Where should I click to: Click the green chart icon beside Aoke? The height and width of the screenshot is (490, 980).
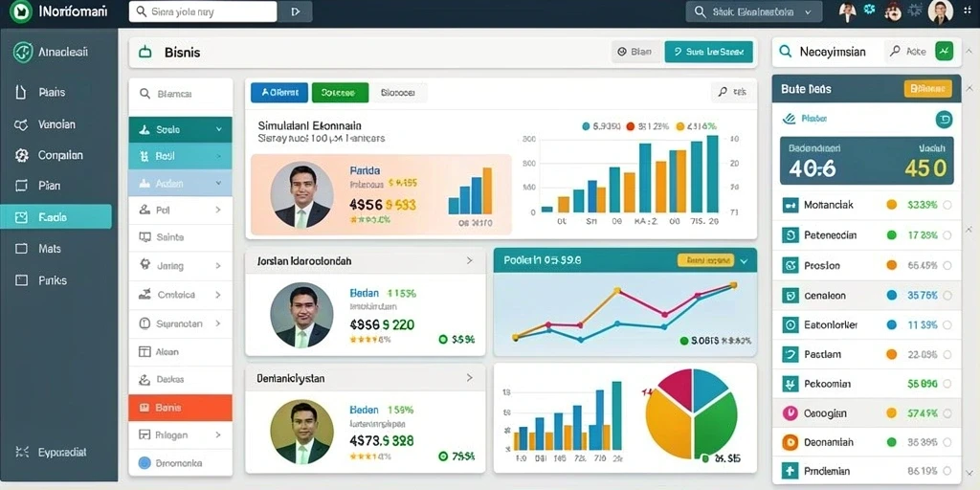pos(944,52)
